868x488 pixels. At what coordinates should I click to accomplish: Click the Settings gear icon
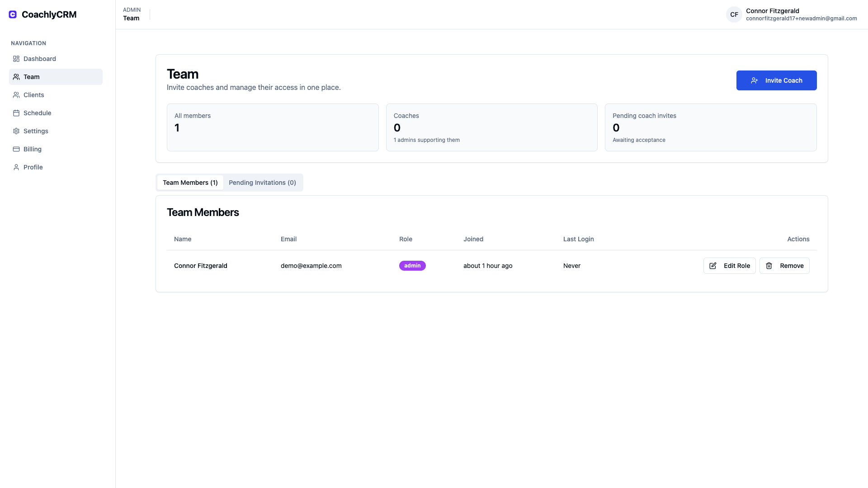pyautogui.click(x=16, y=131)
